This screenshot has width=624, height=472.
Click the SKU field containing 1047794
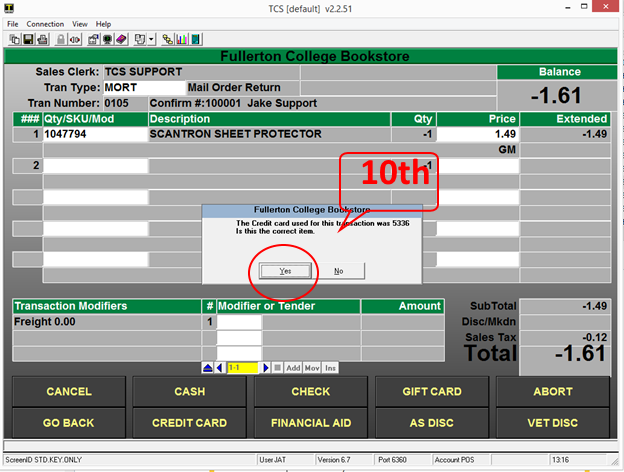[96, 134]
